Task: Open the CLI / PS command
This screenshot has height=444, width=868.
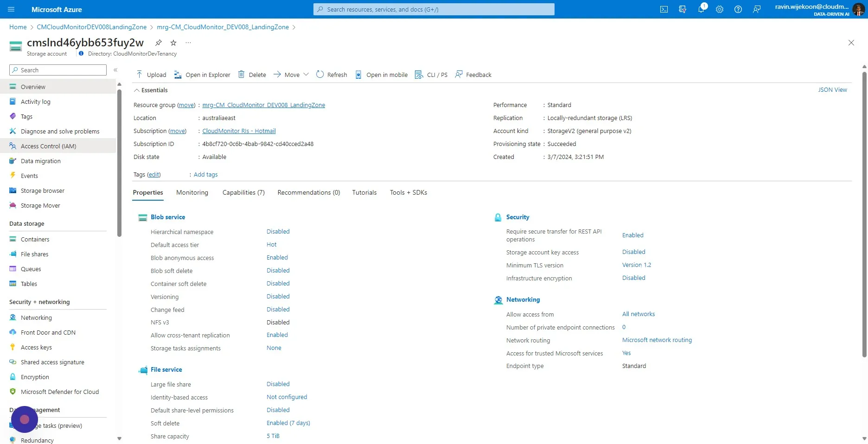Action: click(431, 75)
